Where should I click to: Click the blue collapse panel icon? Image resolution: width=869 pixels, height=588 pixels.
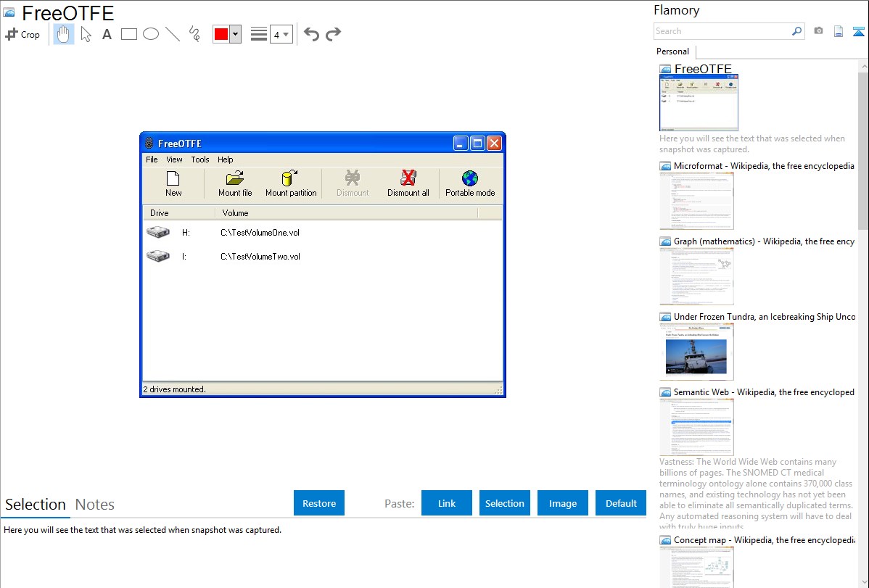pyautogui.click(x=858, y=32)
